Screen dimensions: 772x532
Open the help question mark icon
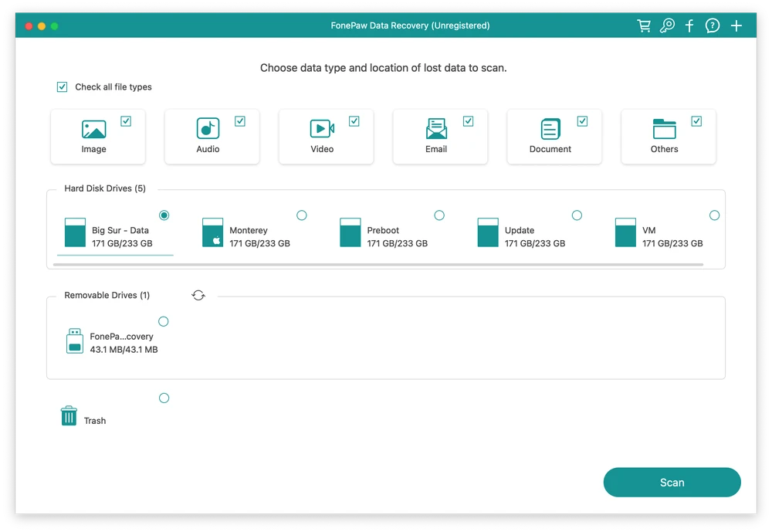[713, 25]
